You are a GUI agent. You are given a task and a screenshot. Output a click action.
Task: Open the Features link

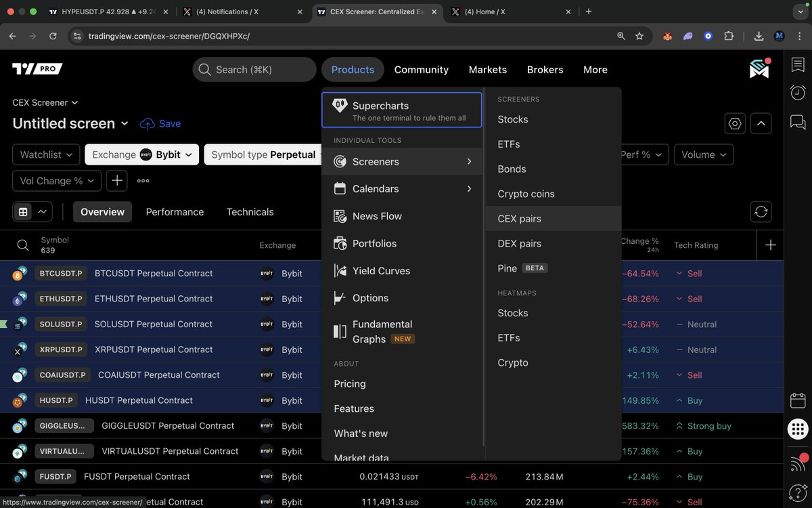[x=354, y=408]
